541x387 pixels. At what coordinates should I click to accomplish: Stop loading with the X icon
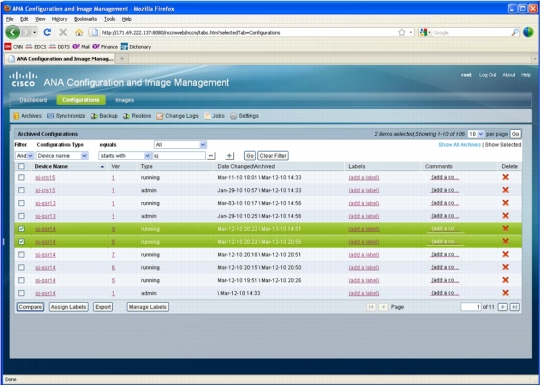[x=63, y=32]
